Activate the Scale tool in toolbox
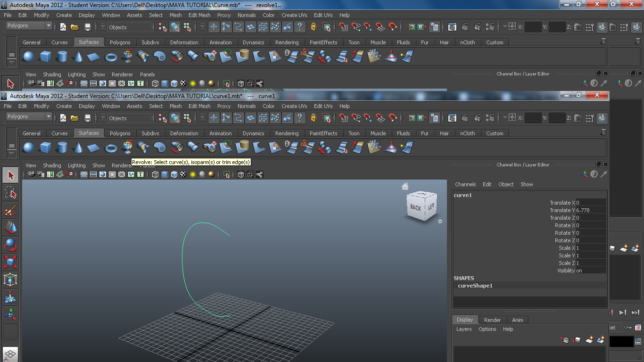 coord(10,262)
